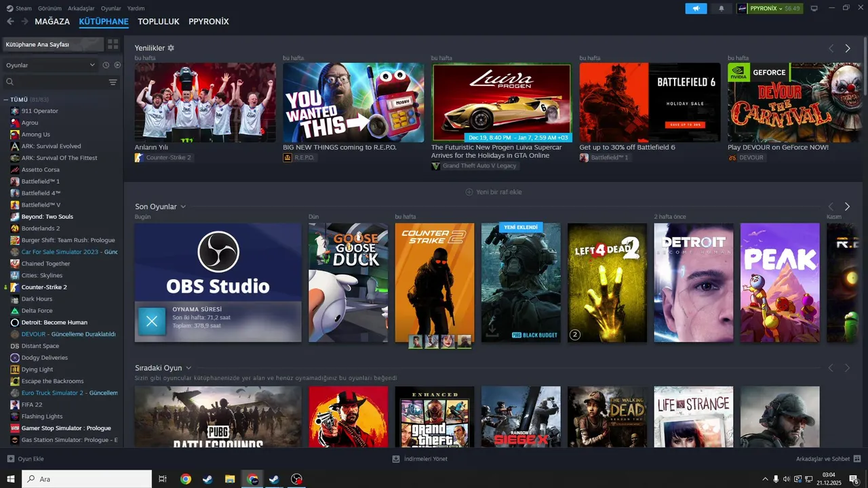This screenshot has height=488, width=868.
Task: Open Chrome in Windows taskbar
Action: [x=185, y=479]
